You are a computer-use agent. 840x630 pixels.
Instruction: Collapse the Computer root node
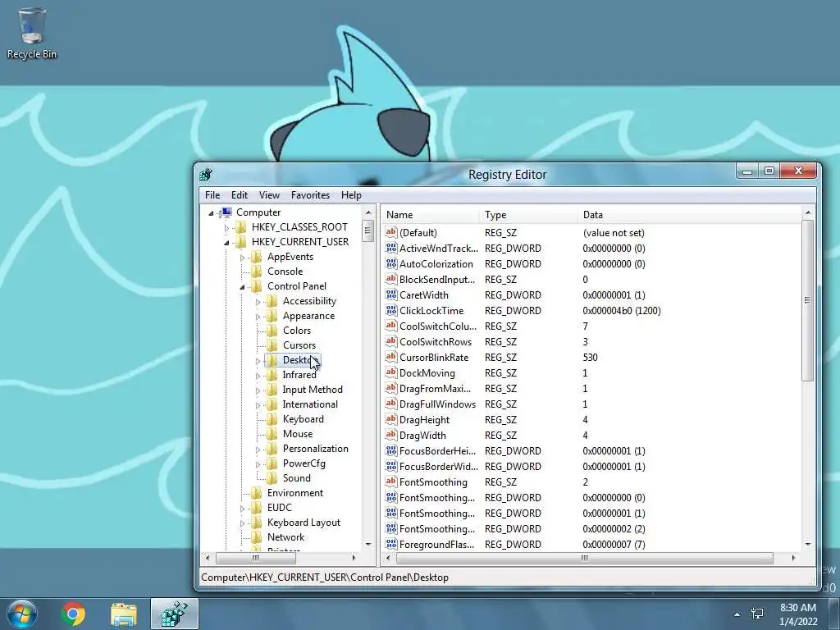pyautogui.click(x=211, y=213)
